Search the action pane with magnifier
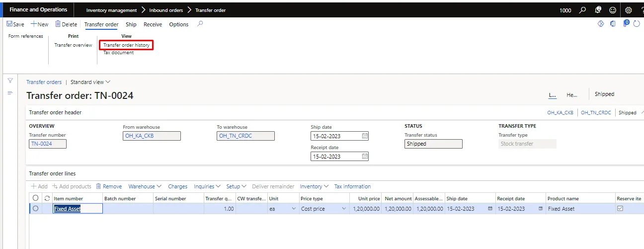The width and height of the screenshot is (644, 249). tap(200, 24)
